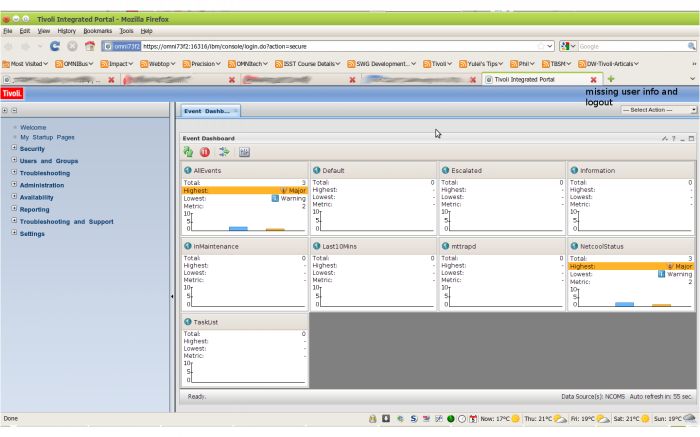Expand the Availability navigation node
Image resolution: width=700 pixels, height=437 pixels.
14,196
